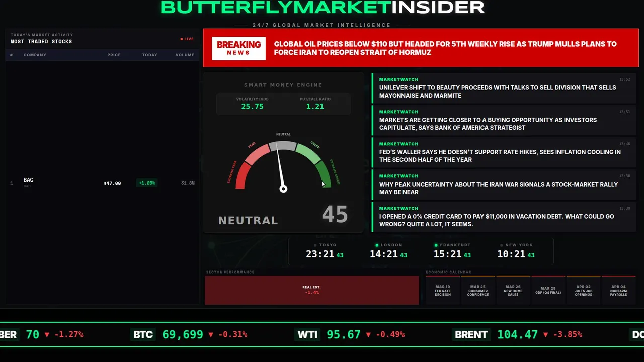Click the WTI ticker symbol label
644x362 pixels.
coord(307,334)
